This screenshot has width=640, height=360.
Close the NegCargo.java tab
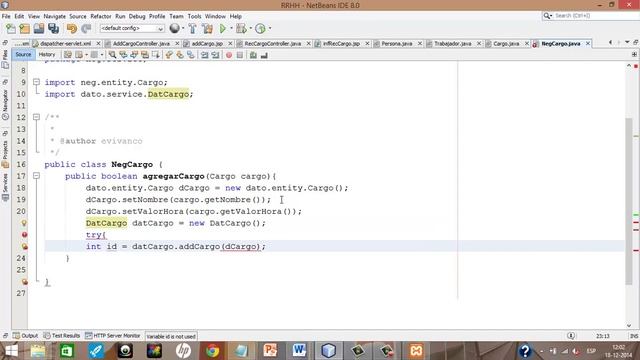(x=588, y=43)
